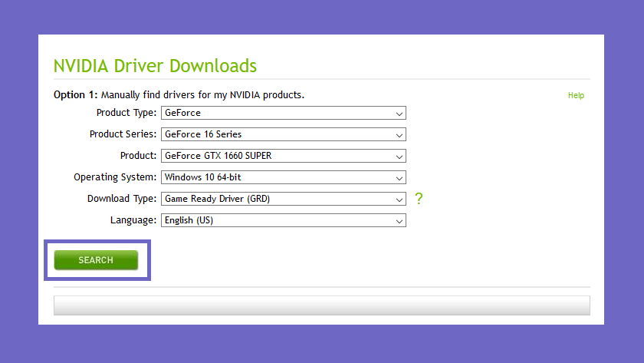
Task: Click the Option 1 manually find drivers text
Action: pos(179,95)
